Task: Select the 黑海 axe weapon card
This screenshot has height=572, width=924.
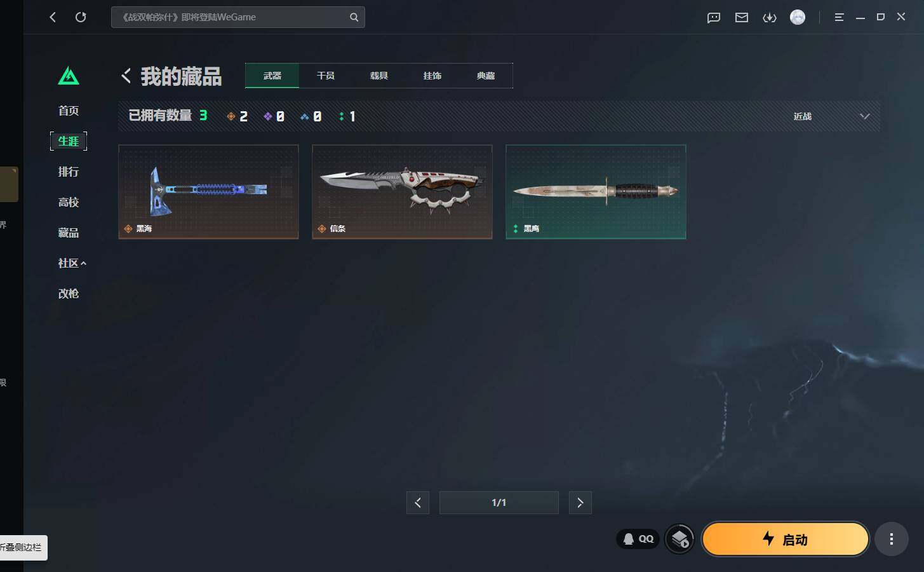Action: [208, 192]
